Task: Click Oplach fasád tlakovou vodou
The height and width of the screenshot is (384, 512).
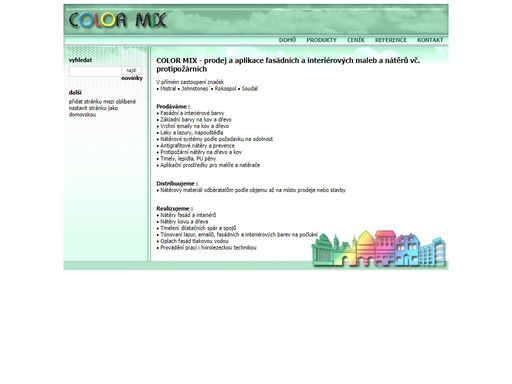Action: coord(194,241)
